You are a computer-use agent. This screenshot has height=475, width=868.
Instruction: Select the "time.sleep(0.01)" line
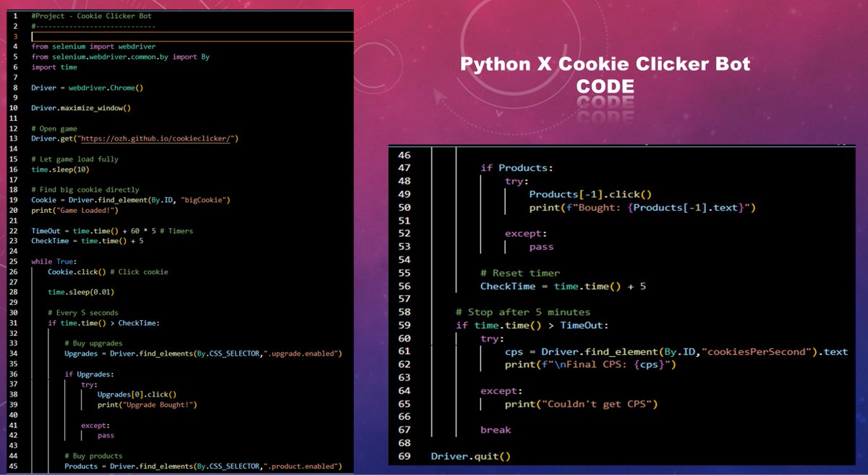(81, 292)
